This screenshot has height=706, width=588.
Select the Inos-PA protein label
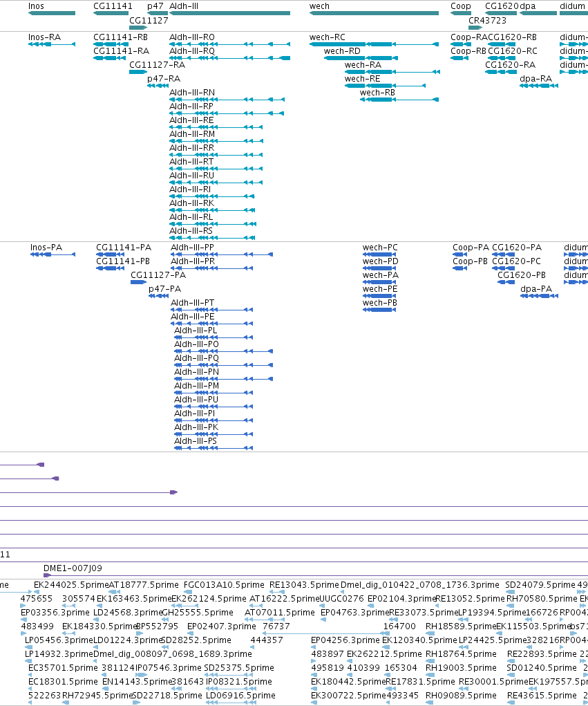46,248
